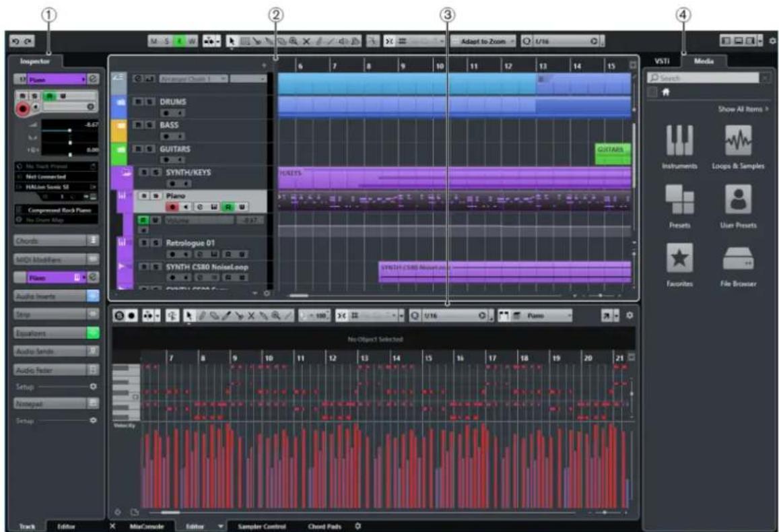Image resolution: width=779 pixels, height=532 pixels.
Task: Select the Range Selection tool in project toolbar
Action: pyautogui.click(x=245, y=41)
